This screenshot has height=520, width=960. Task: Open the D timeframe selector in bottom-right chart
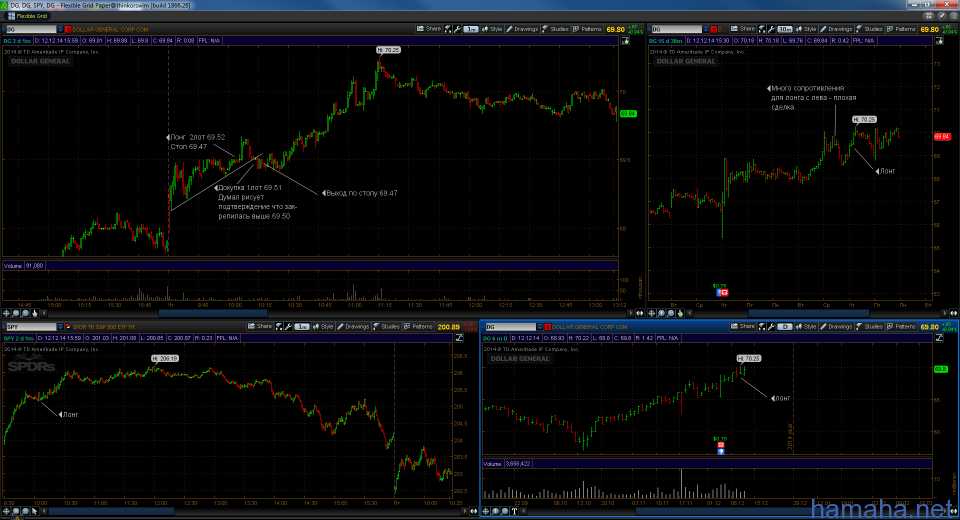click(x=785, y=326)
